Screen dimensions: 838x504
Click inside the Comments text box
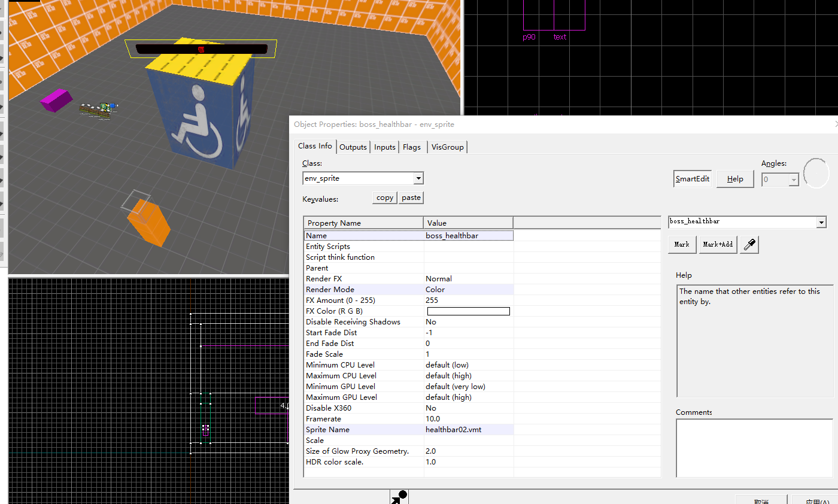coord(754,448)
